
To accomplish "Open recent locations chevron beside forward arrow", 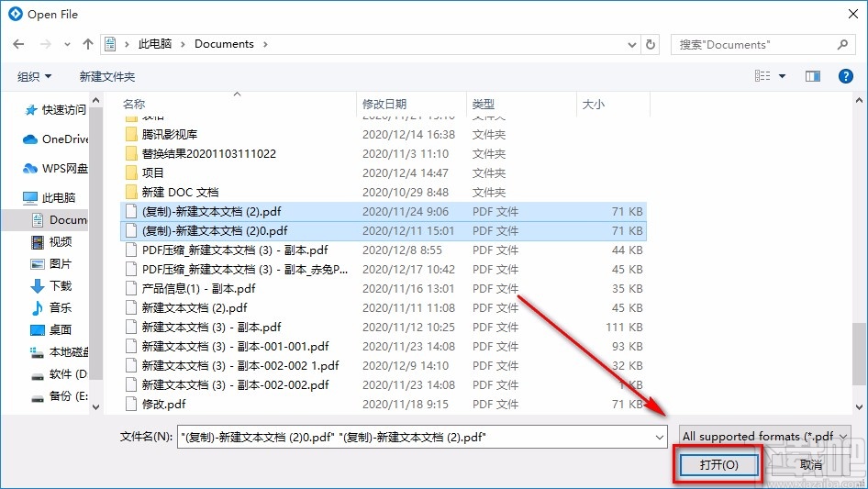I will coord(67,44).
